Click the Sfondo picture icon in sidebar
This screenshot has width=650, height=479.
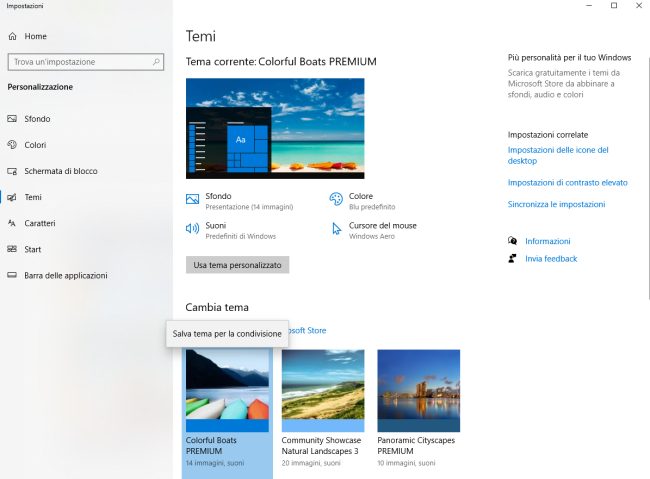tap(12, 119)
